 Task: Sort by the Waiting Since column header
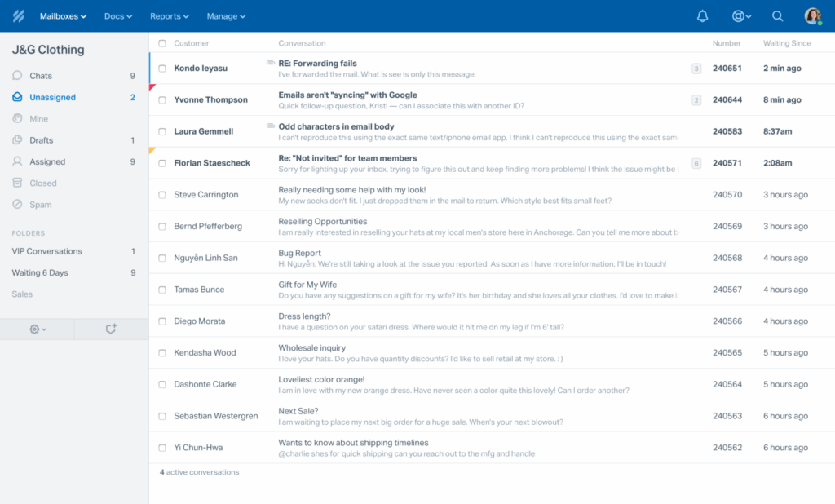(x=786, y=43)
